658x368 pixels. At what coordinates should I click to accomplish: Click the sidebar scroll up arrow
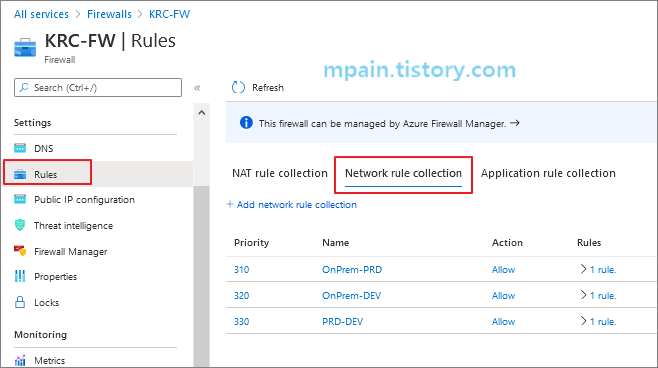point(201,112)
